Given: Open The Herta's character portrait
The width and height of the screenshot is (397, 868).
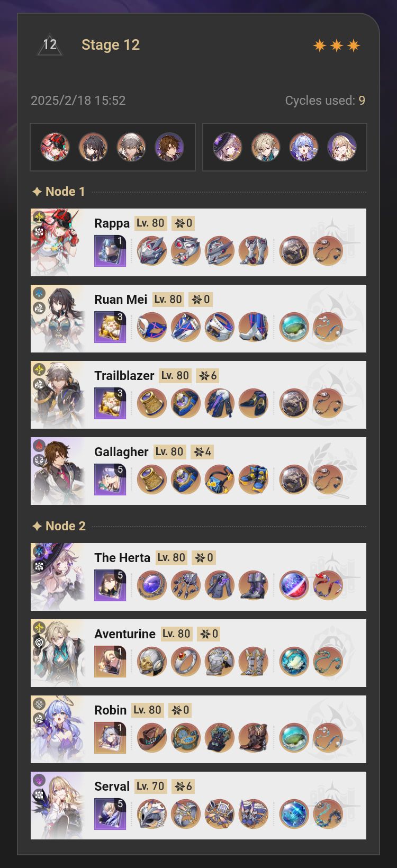Looking at the screenshot, I should pyautogui.click(x=58, y=577).
